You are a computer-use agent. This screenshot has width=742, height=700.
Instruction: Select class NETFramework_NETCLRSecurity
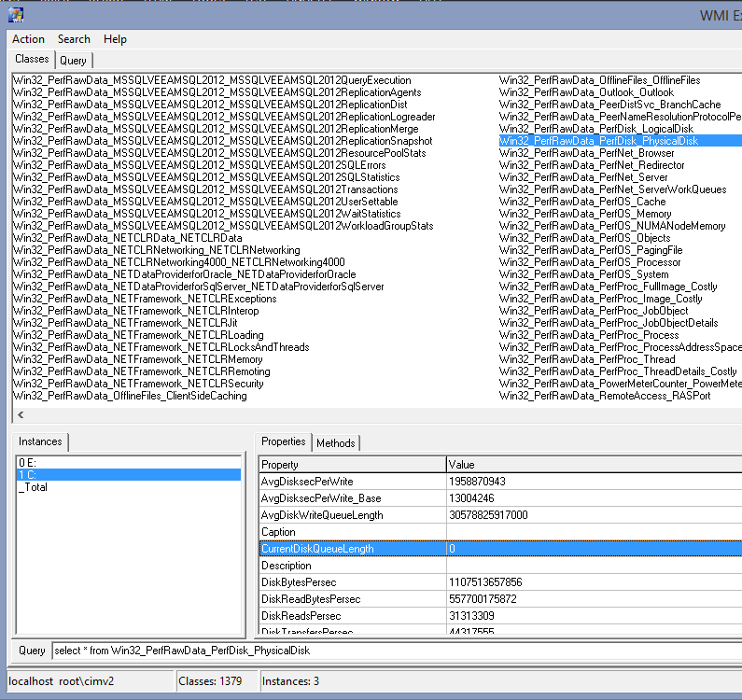tap(138, 384)
